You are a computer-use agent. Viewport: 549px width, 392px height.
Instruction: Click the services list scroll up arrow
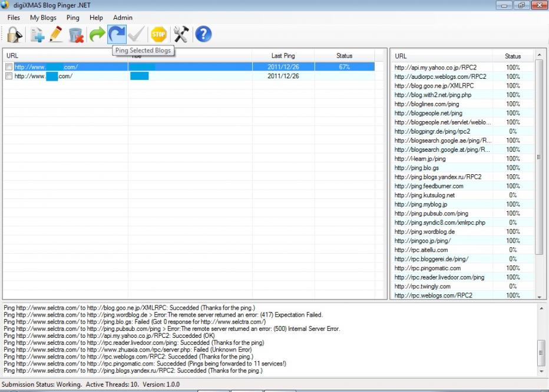click(539, 55)
